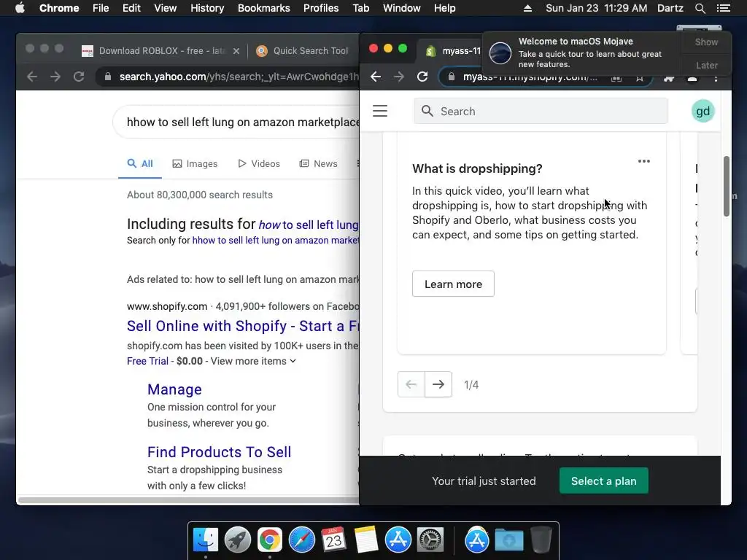Click the Spotlight search icon in the menu bar
This screenshot has height=560, width=747.
pyautogui.click(x=700, y=8)
